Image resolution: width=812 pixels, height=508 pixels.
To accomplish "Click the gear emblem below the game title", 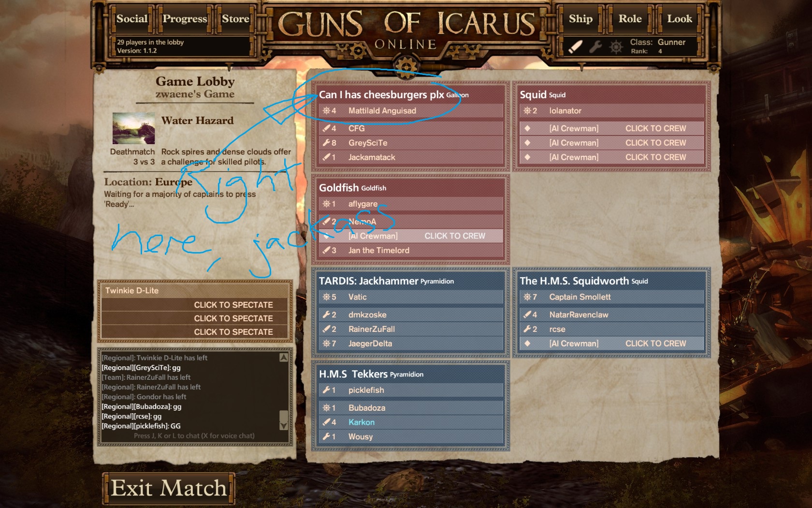I will pos(406,65).
